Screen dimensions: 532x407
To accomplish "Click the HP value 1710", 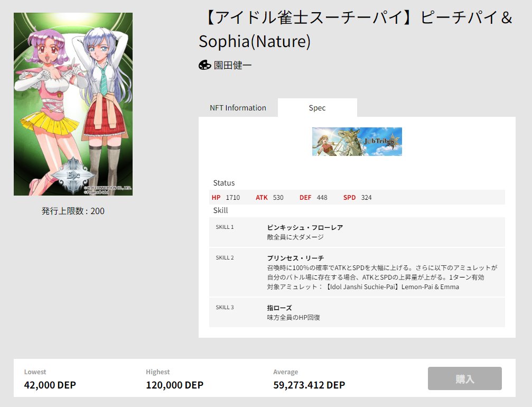I will tap(233, 198).
